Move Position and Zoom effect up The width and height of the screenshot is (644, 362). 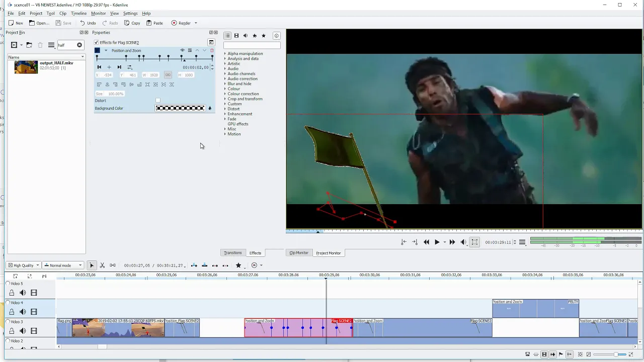pos(197,50)
